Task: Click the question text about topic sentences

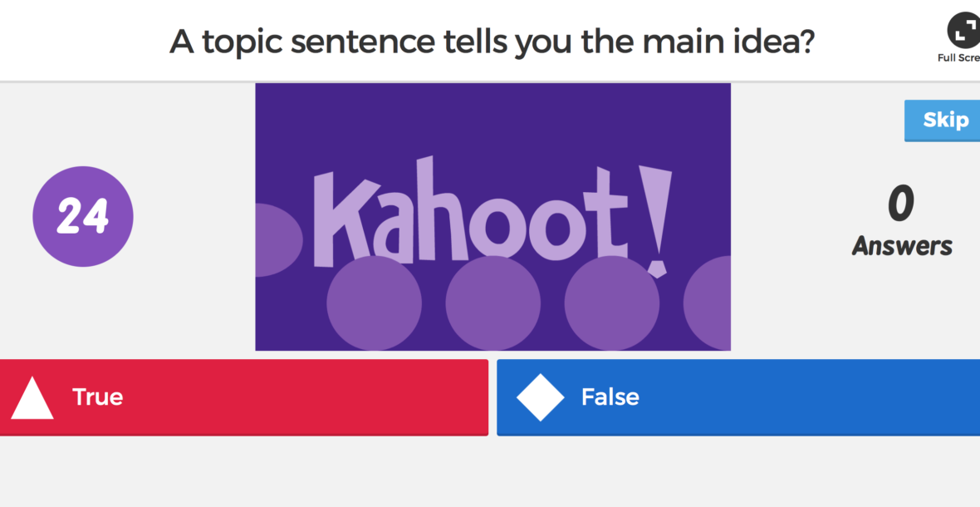Action: point(491,41)
